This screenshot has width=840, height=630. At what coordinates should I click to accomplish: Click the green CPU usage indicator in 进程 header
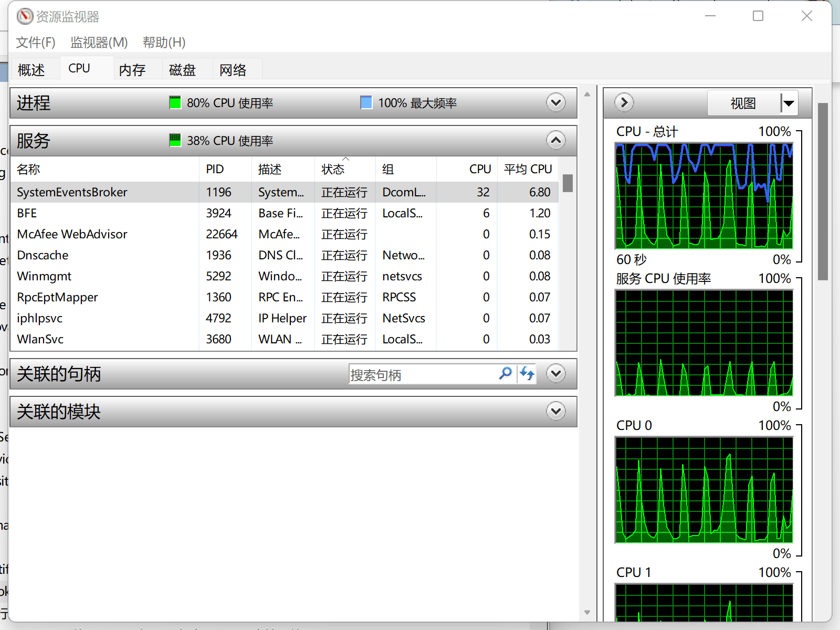[x=175, y=102]
